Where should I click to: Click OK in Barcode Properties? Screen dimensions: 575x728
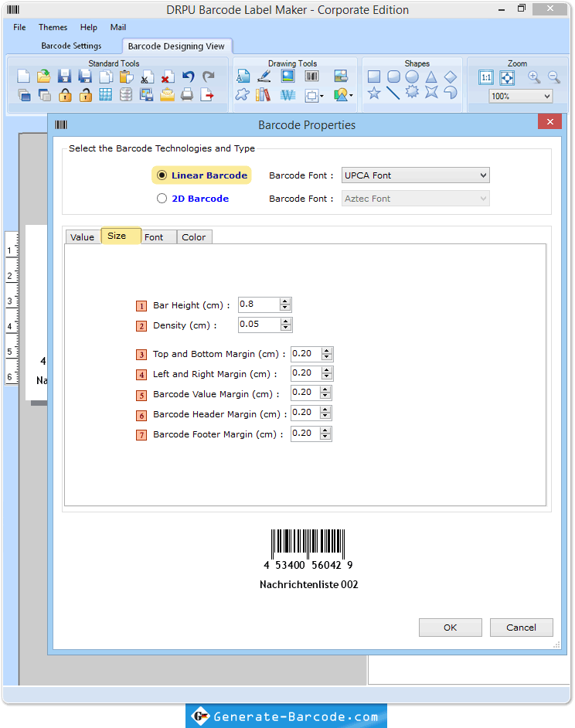pyautogui.click(x=450, y=628)
